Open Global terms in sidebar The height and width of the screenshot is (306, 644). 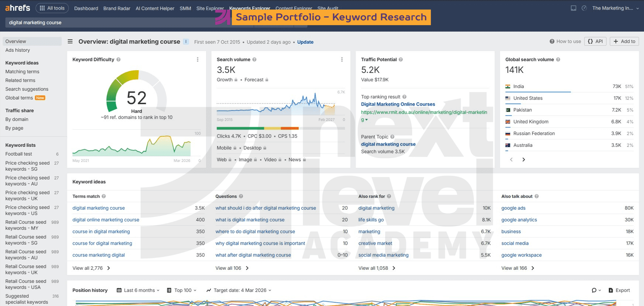click(x=19, y=98)
